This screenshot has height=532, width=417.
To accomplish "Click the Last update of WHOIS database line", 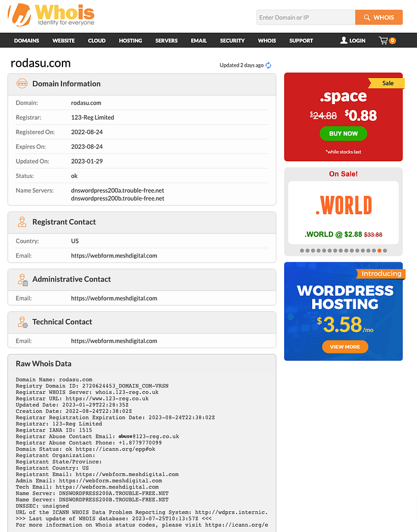I will pos(113,518).
